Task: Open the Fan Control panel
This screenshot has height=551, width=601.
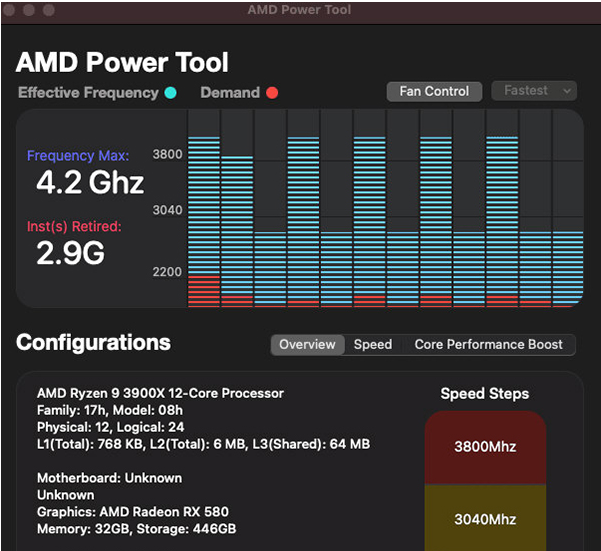Action: [434, 91]
